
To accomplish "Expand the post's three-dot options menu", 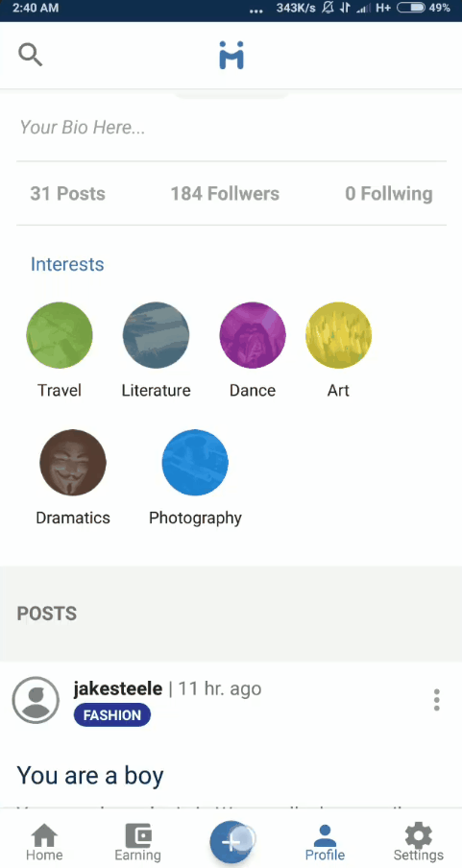I will click(x=436, y=700).
